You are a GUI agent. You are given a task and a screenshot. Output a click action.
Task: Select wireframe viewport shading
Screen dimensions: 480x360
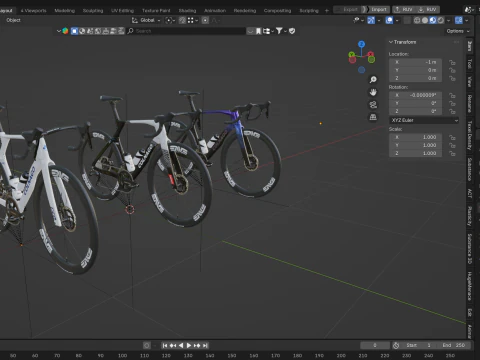pyautogui.click(x=417, y=20)
